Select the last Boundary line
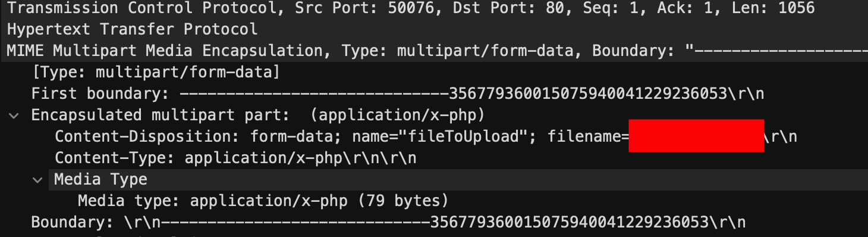Image resolution: width=868 pixels, height=237 pixels. point(388,222)
